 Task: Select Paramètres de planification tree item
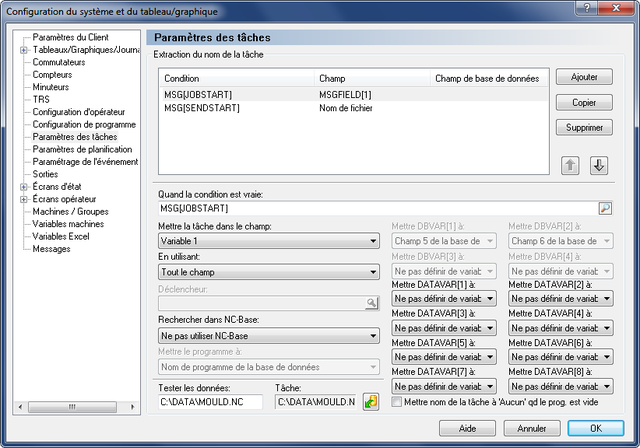click(x=82, y=149)
